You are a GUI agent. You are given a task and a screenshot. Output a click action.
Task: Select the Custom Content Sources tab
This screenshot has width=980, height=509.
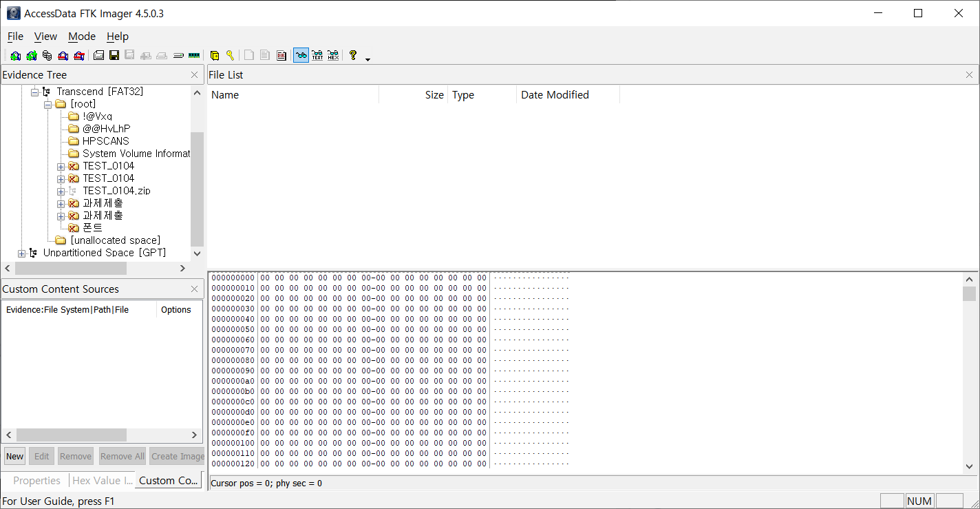point(169,481)
